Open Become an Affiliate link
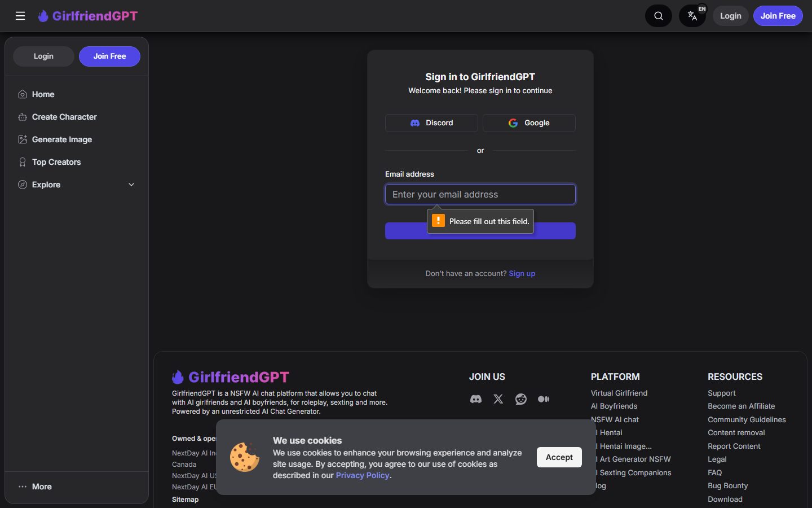Image resolution: width=812 pixels, height=508 pixels. coord(742,406)
